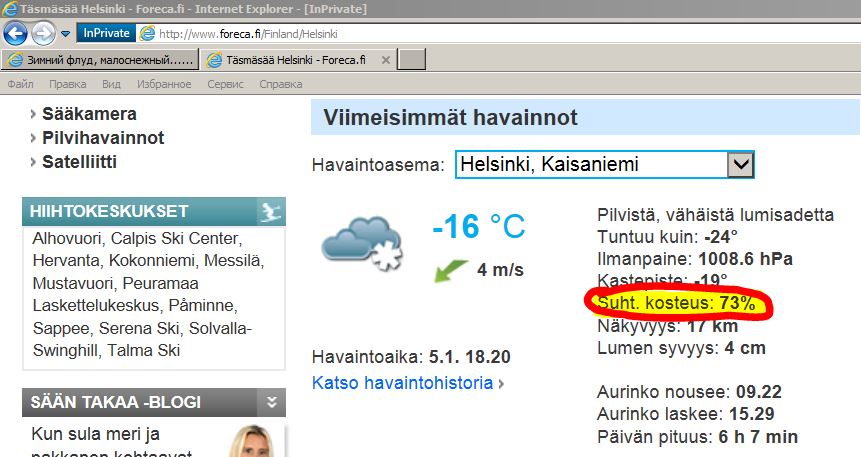The image size is (861, 457).
Task: Switch to the Зимний флуд tab
Action: [98, 60]
